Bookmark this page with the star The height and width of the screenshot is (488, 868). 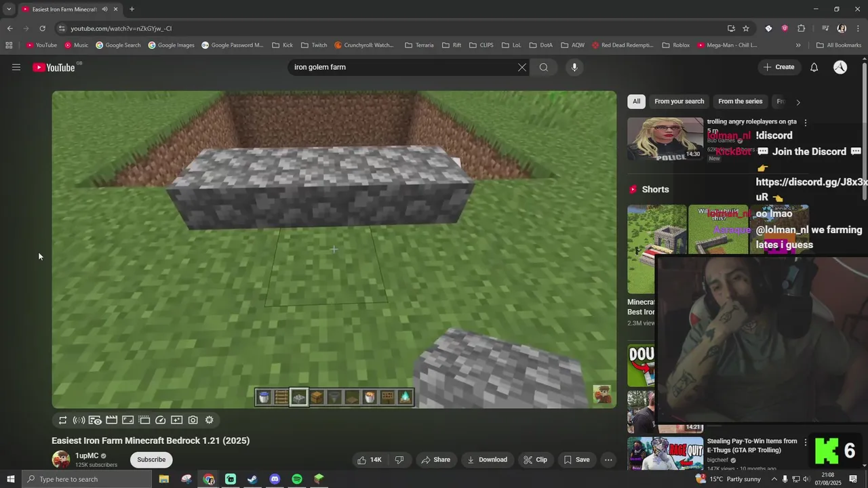pos(746,28)
